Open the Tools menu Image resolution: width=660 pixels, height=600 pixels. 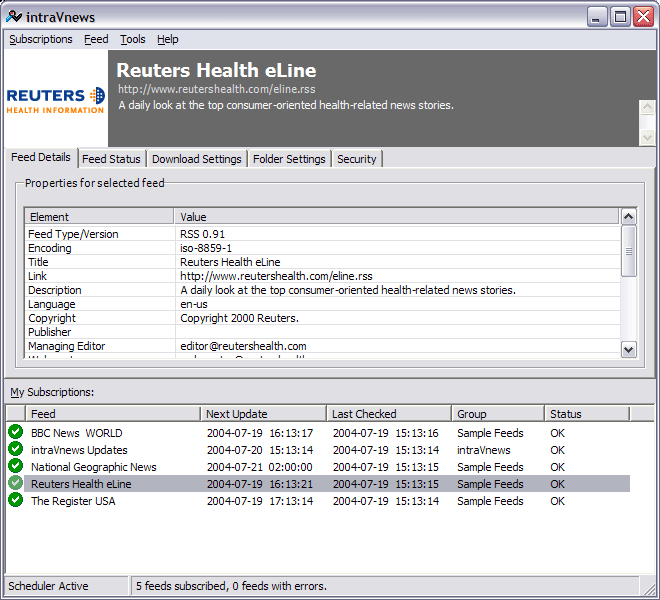[x=133, y=39]
